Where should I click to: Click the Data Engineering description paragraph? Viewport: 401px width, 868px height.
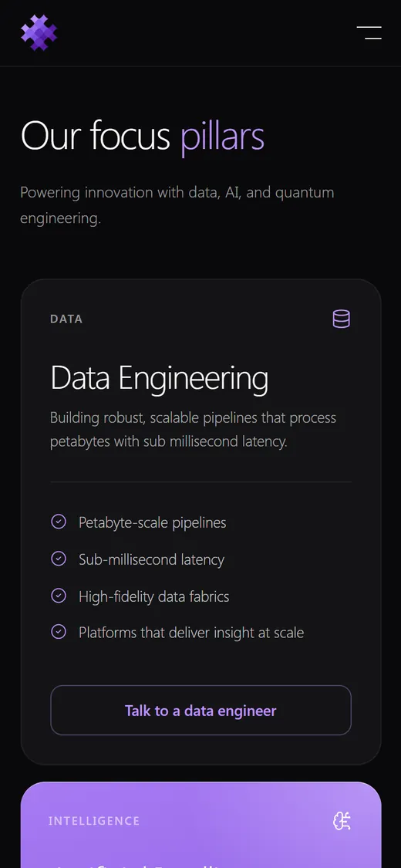tap(193, 430)
